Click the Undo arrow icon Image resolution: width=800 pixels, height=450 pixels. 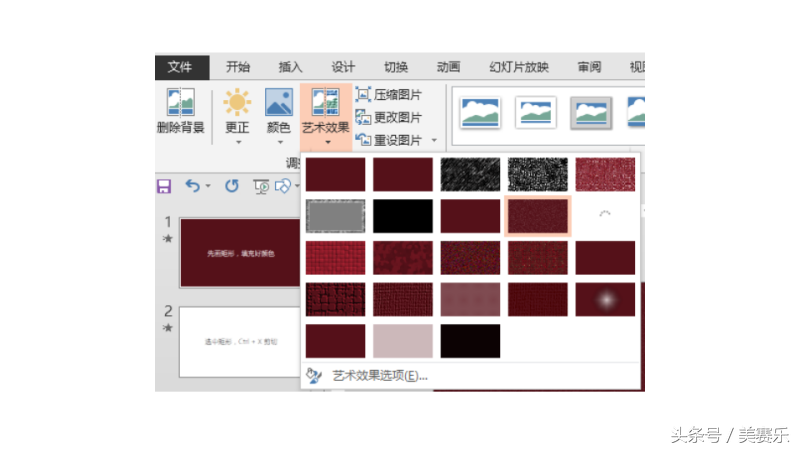click(192, 186)
